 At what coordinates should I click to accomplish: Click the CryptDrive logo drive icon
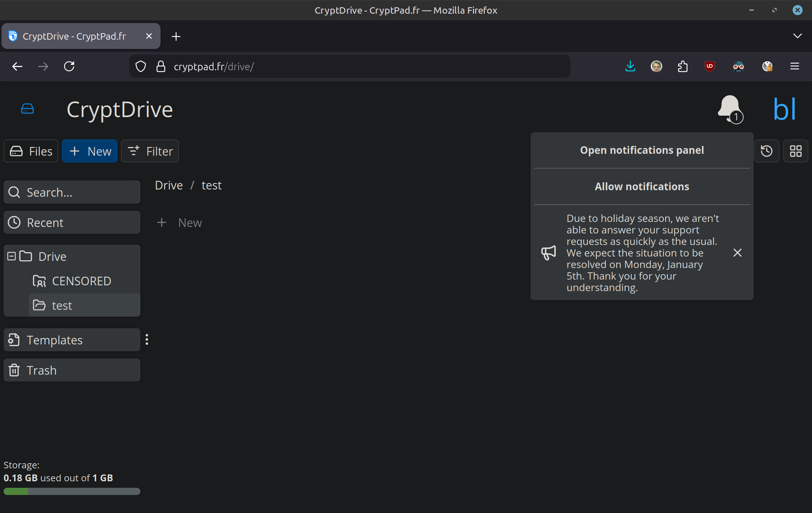[x=27, y=109]
